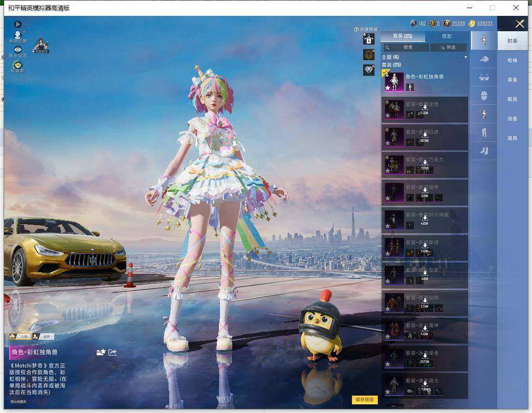Toggle favorite star on 套装-传奇侦探
The image size is (532, 413).
[387, 309]
